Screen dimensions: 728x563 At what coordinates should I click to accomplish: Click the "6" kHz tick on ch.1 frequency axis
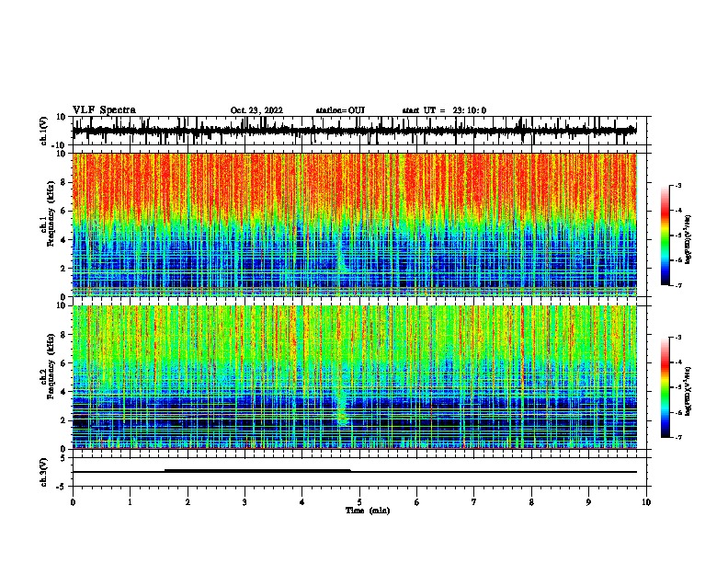63,211
